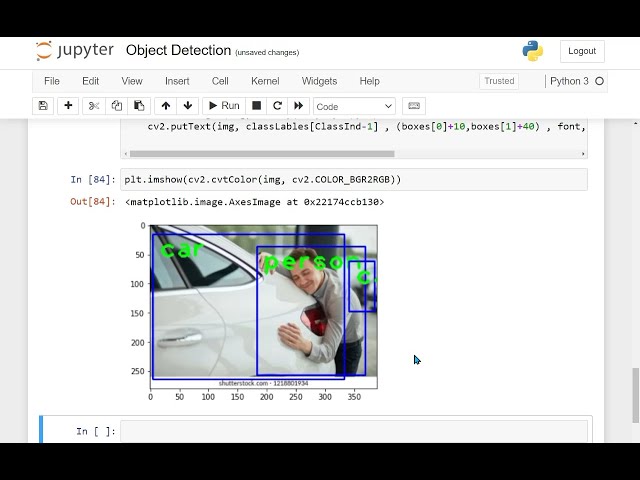Click the Out[84] output prompt
This screenshot has height=480, width=640.
(x=93, y=202)
